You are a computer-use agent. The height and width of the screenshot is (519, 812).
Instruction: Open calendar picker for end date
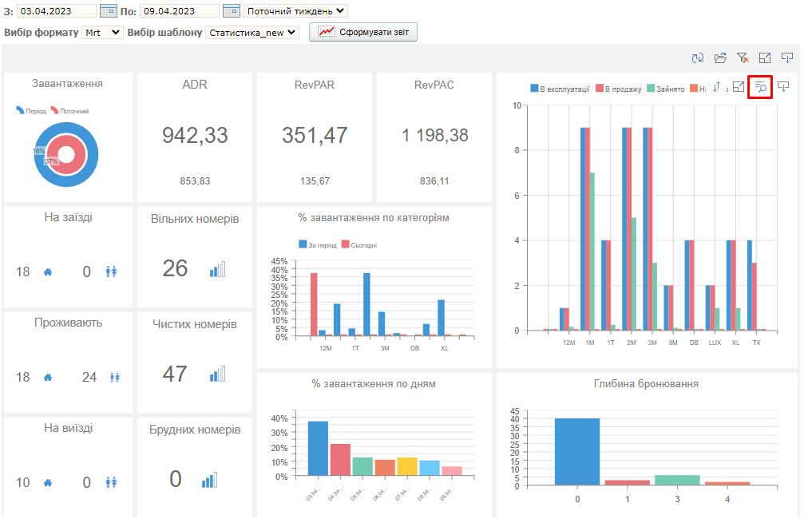click(x=231, y=11)
